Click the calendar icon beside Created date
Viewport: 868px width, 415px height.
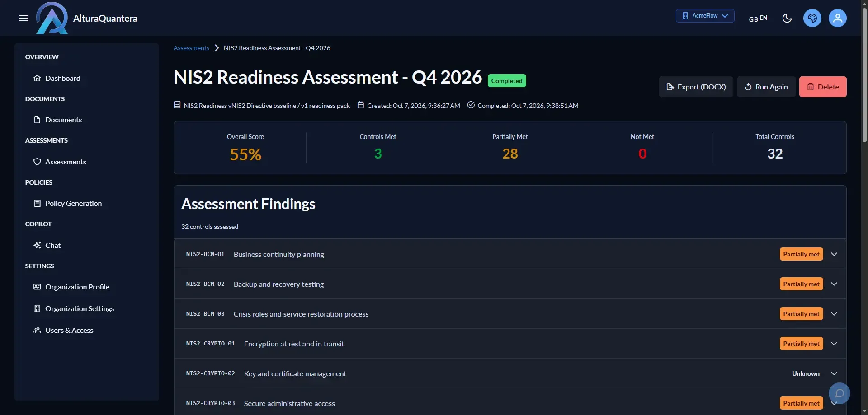[361, 105]
